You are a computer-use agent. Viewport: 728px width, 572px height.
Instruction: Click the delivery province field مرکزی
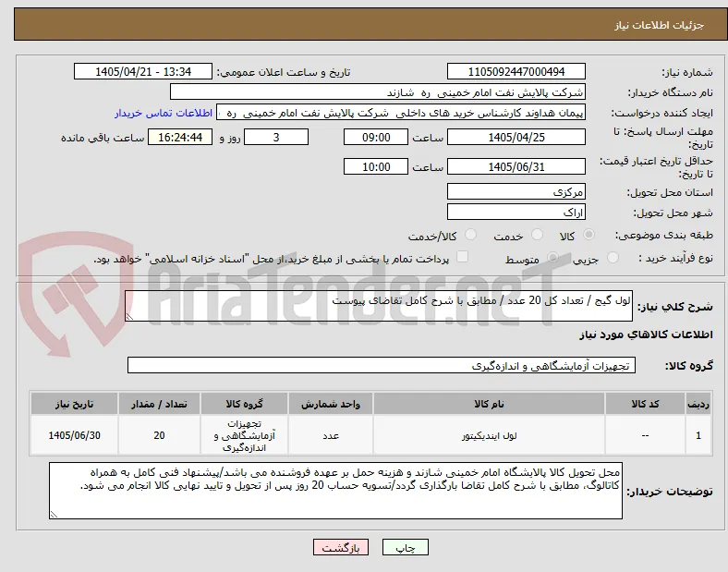pyautogui.click(x=516, y=191)
